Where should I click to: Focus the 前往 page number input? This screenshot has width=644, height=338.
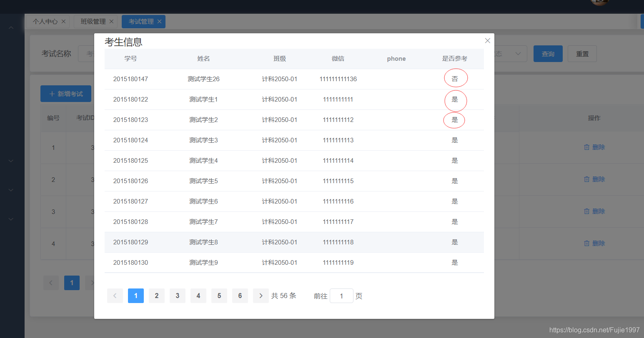[x=341, y=296]
